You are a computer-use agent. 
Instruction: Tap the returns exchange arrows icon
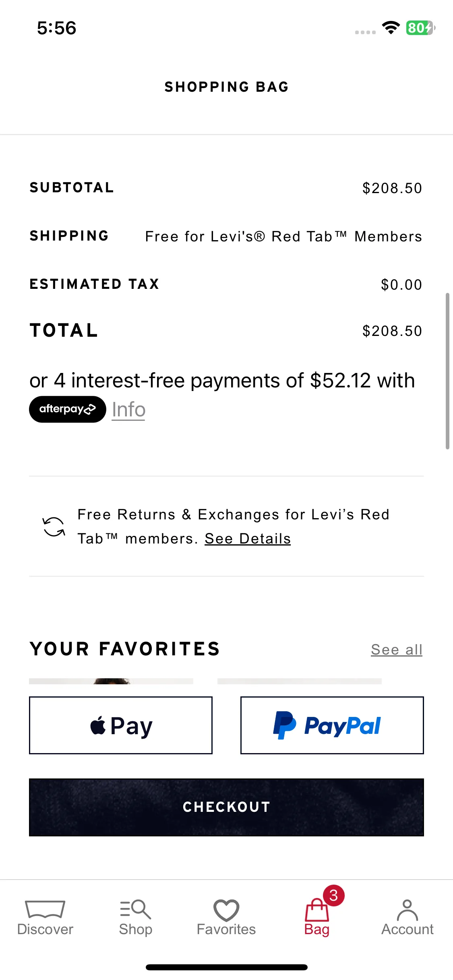(x=54, y=527)
